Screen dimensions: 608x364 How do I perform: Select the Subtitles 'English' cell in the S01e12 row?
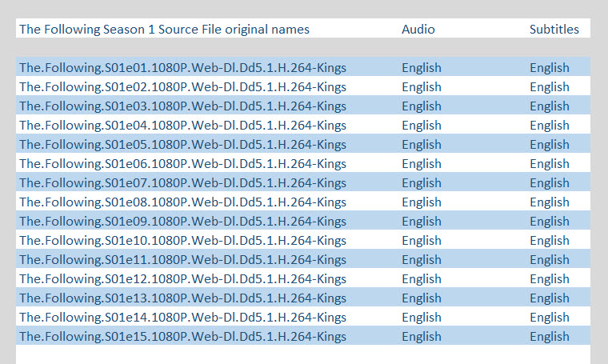[x=550, y=278]
